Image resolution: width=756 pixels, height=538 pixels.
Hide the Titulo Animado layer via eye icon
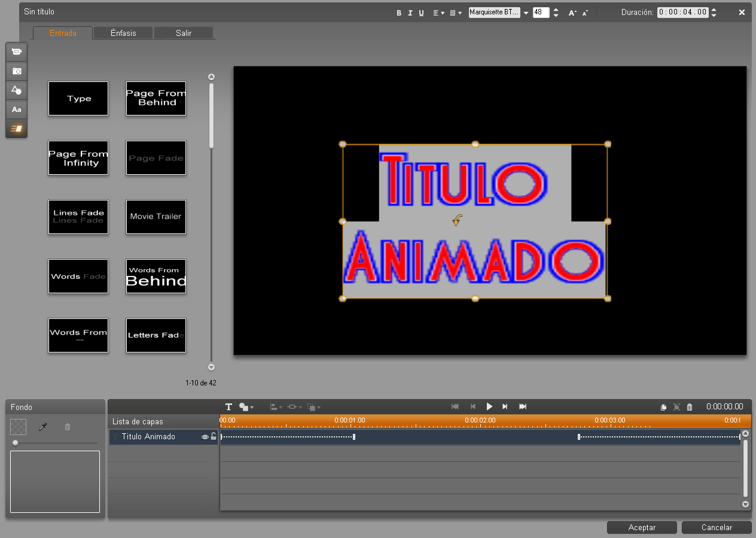(x=205, y=437)
